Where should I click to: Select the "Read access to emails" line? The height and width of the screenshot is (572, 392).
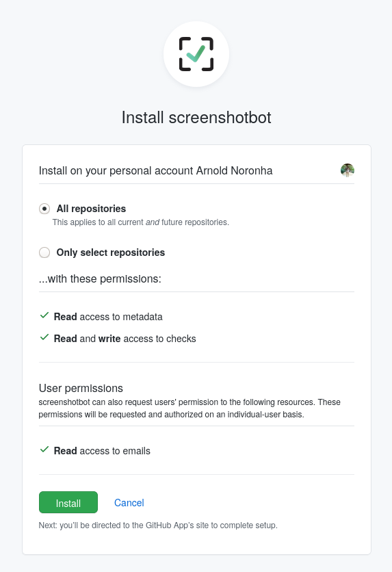(x=102, y=451)
